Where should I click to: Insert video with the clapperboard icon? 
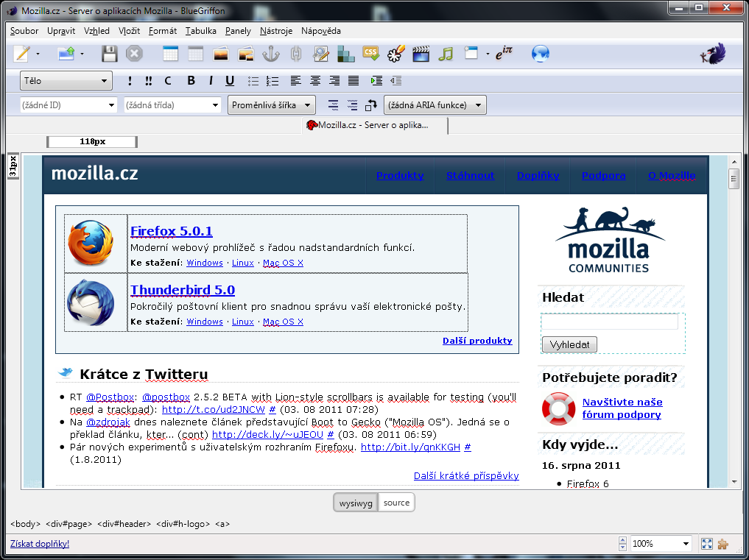point(421,54)
